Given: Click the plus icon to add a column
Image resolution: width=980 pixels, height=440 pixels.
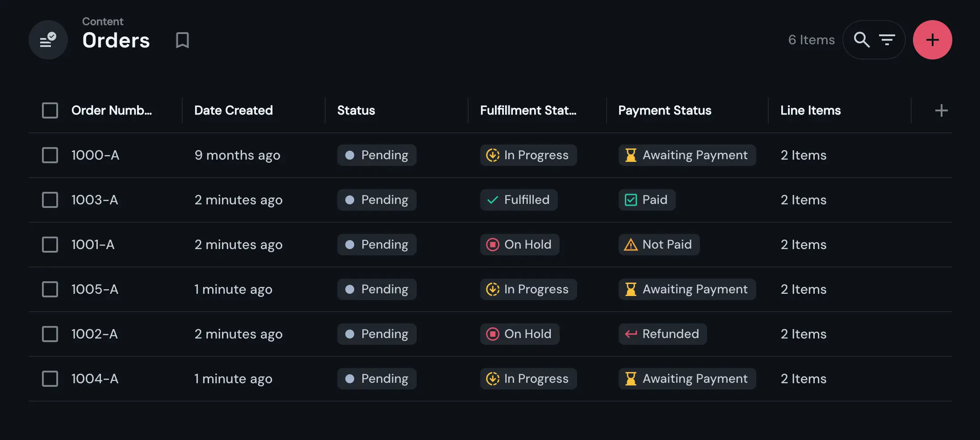Looking at the screenshot, I should pos(941,110).
